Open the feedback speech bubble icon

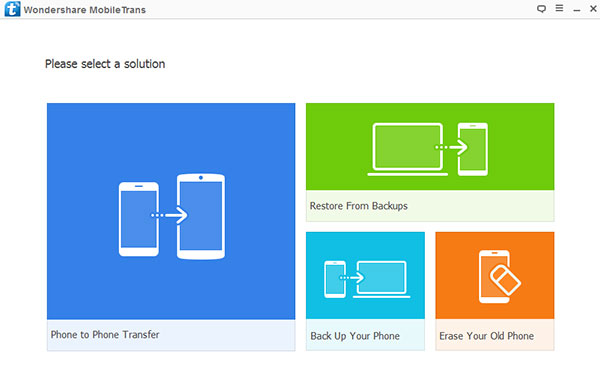[541, 8]
